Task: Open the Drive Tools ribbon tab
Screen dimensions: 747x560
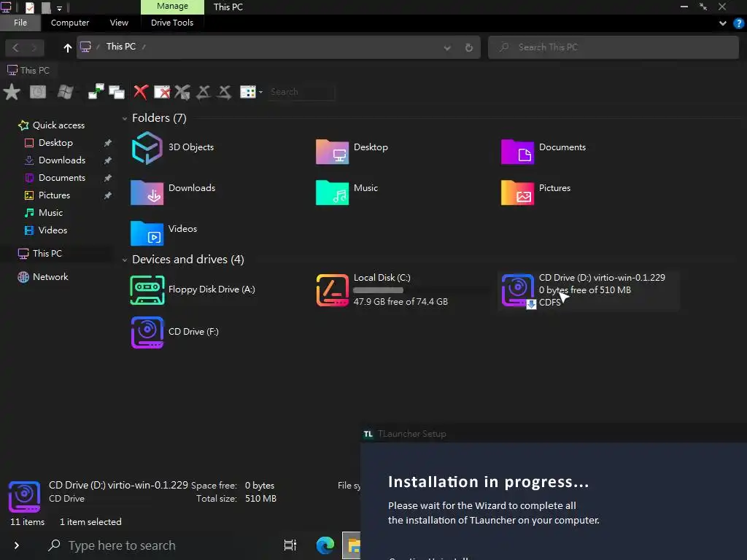Action: click(172, 23)
